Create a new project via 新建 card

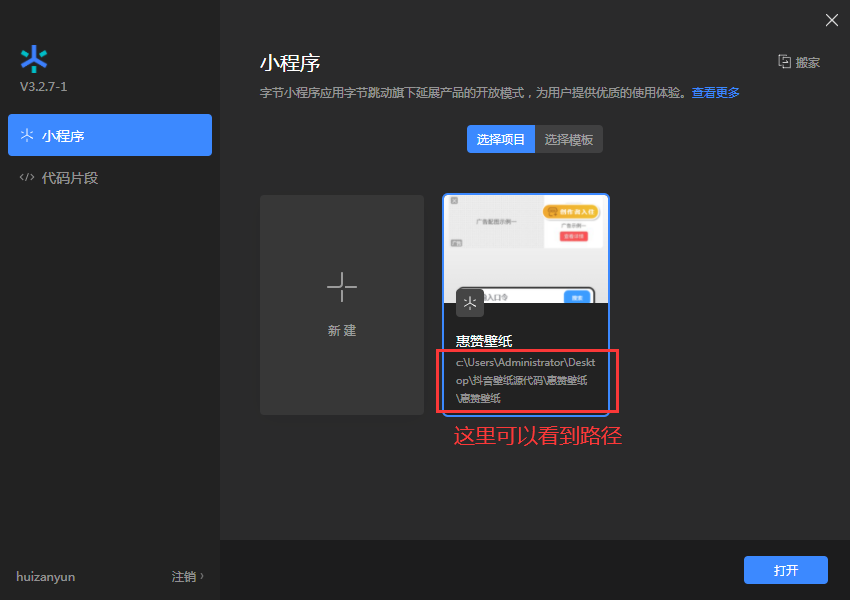pyautogui.click(x=342, y=305)
